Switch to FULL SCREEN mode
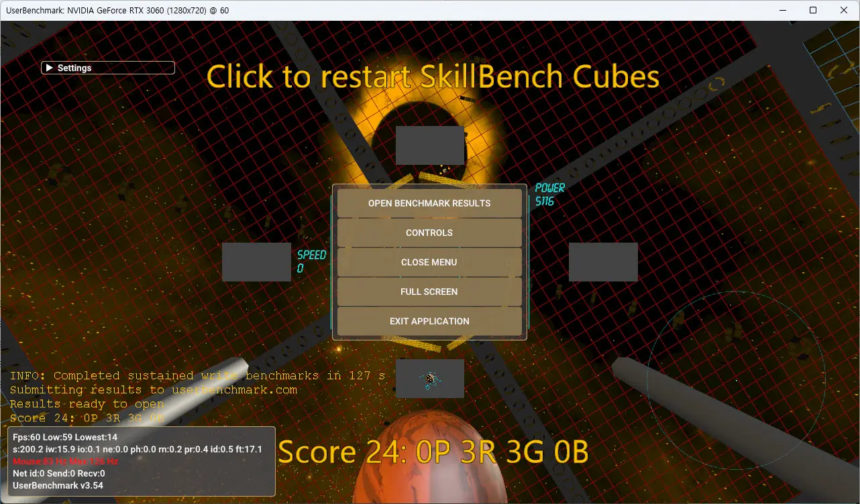The height and width of the screenshot is (504, 860). pyautogui.click(x=429, y=292)
